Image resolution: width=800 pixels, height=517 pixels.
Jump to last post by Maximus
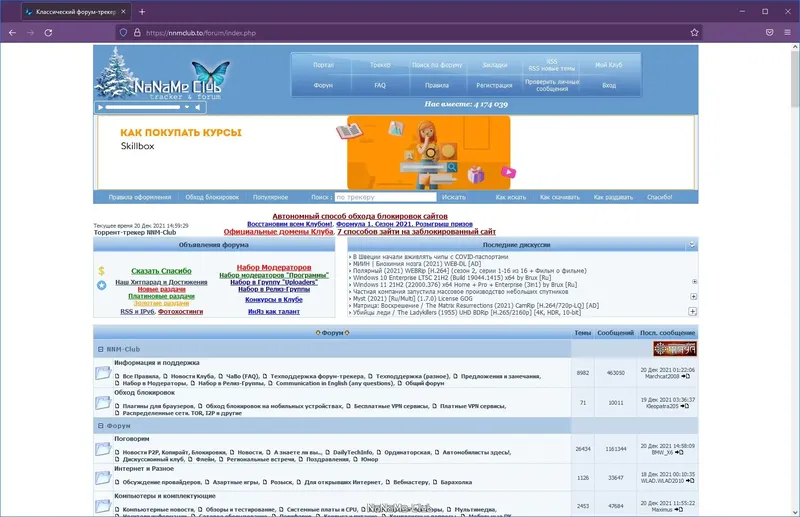[x=679, y=509]
